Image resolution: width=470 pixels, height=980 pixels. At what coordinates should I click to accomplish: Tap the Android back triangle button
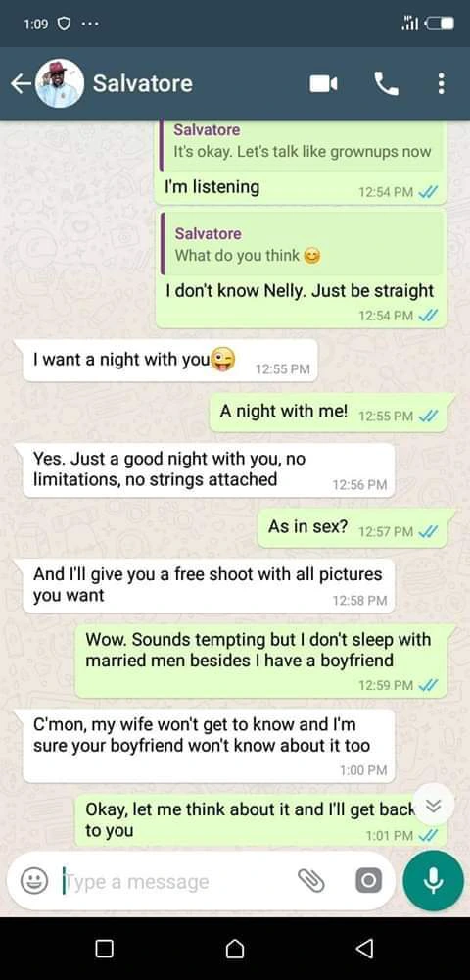(364, 949)
